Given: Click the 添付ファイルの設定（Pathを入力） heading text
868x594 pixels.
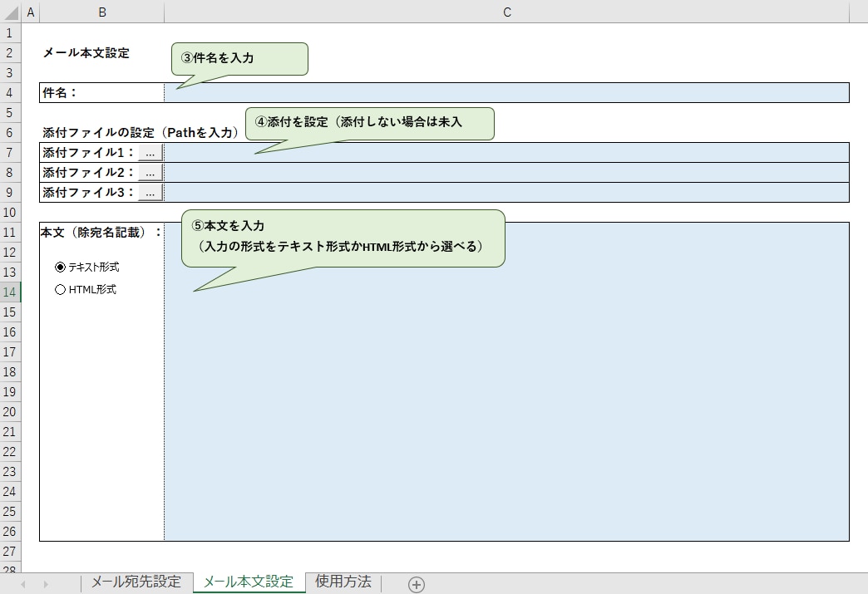Looking at the screenshot, I should 141,133.
